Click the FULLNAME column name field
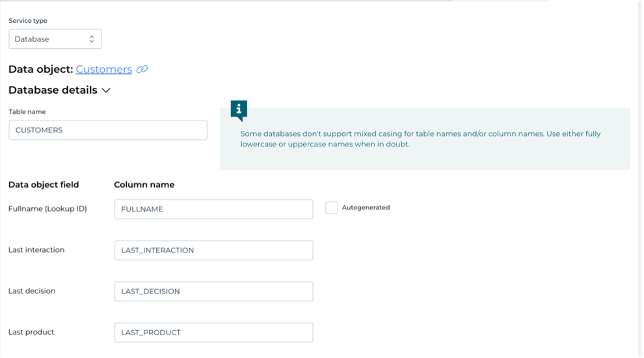This screenshot has height=358, width=644. point(213,209)
